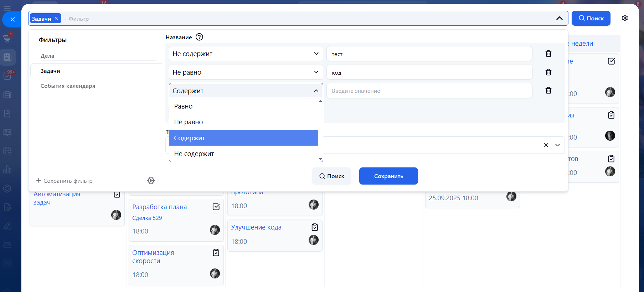The image size is (644, 292).
Task: Check the top task card under недели
Action: click(x=611, y=61)
